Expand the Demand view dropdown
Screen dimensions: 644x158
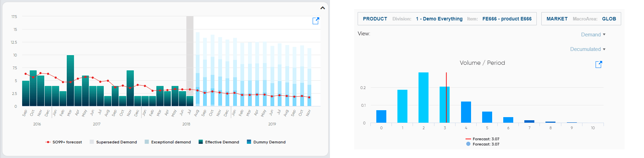coord(593,35)
